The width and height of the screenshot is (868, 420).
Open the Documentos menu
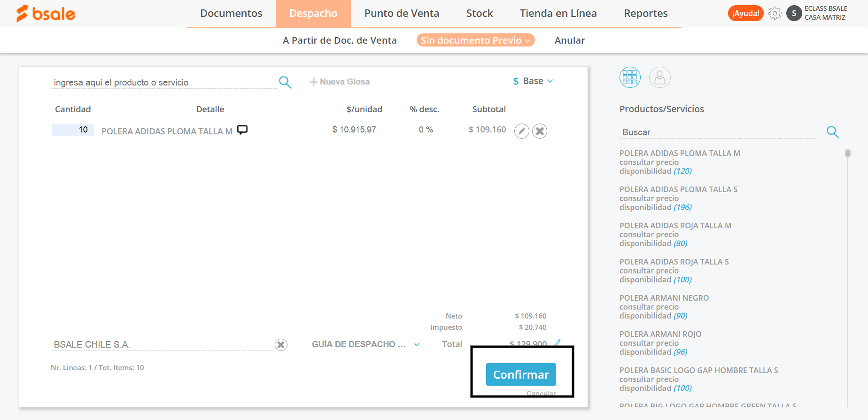tap(231, 13)
